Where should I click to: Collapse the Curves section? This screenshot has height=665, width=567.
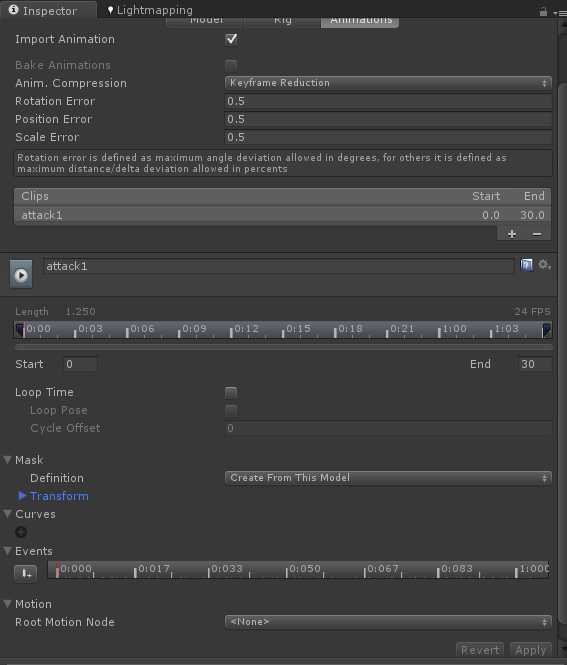pos(7,514)
